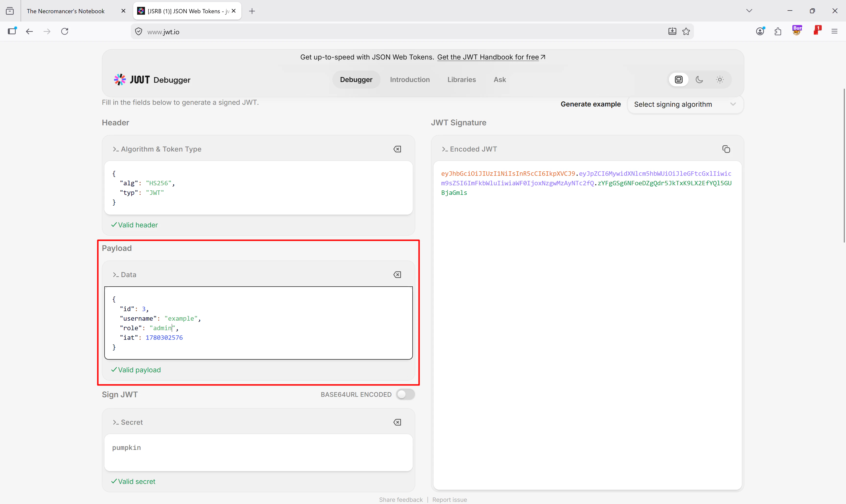Click the new container tab icon
846x504 pixels.
pos(12,31)
